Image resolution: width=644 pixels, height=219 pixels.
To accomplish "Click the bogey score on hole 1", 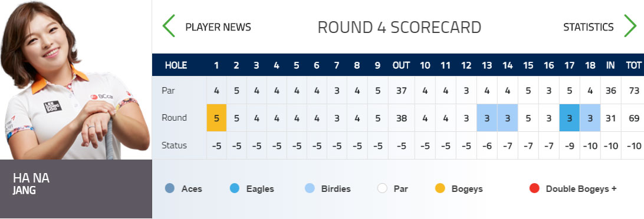I will click(x=216, y=118).
